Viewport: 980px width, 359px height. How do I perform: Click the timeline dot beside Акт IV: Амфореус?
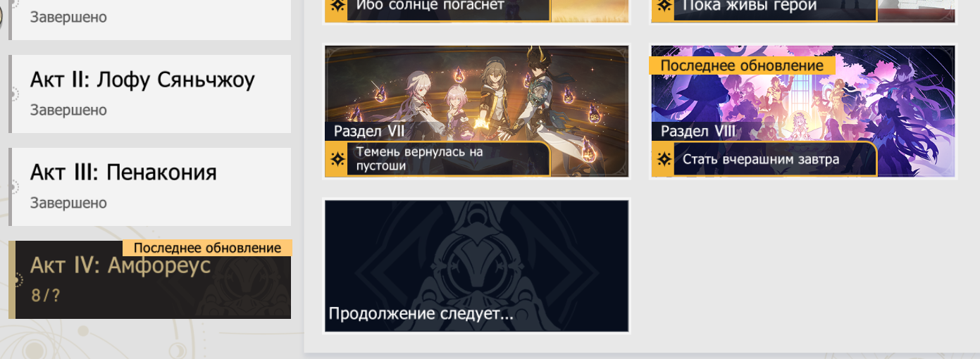tap(15, 281)
